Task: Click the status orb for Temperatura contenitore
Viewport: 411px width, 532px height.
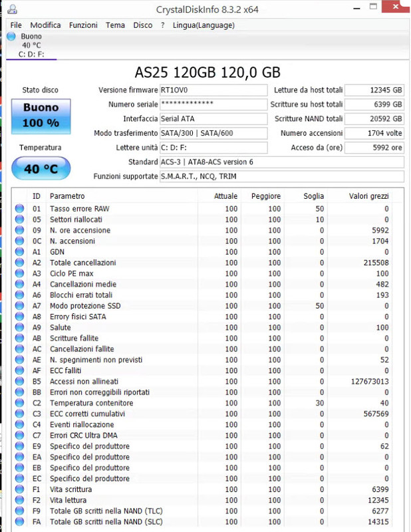Action: point(19,403)
